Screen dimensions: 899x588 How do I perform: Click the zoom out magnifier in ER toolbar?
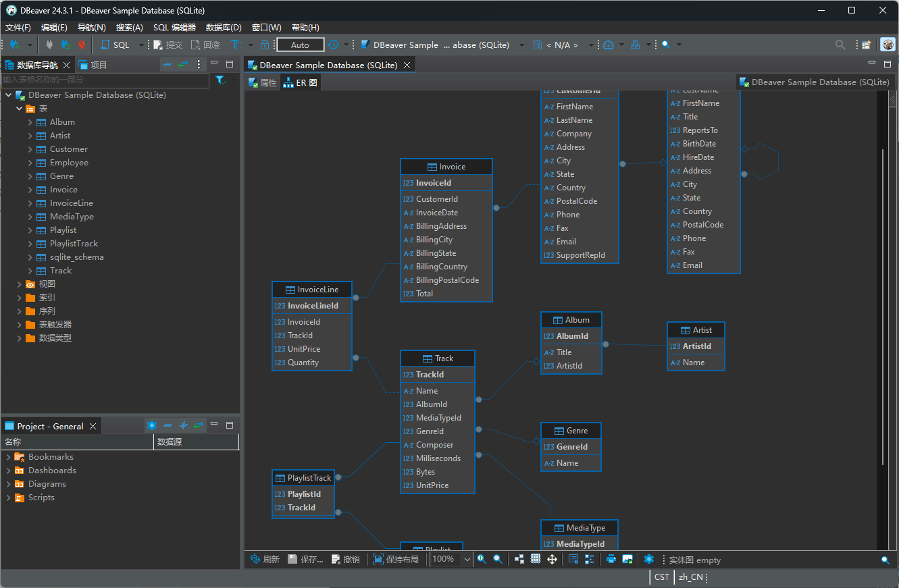pyautogui.click(x=498, y=559)
